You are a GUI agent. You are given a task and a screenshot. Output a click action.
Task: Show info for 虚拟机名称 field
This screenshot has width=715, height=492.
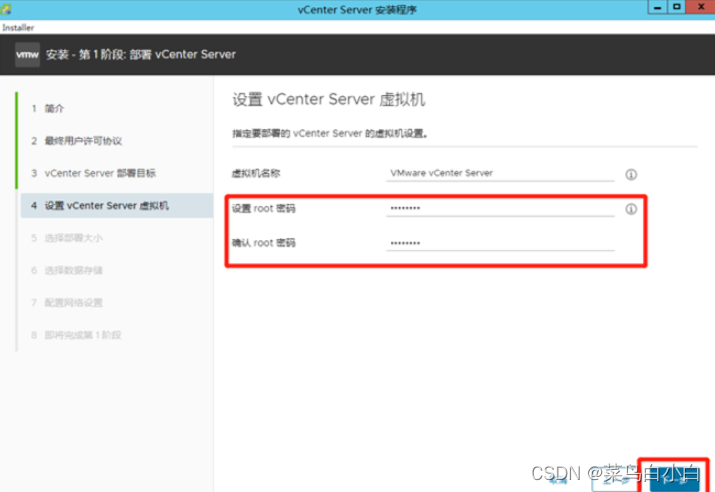click(x=631, y=174)
